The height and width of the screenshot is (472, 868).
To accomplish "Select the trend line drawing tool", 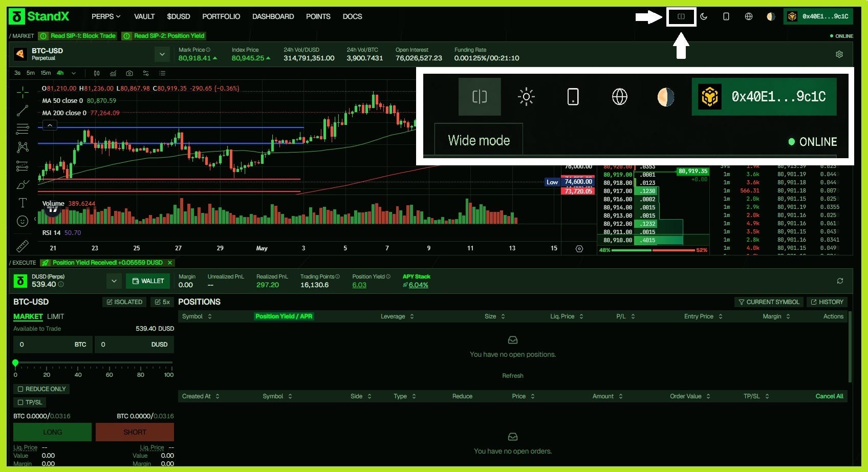I will (x=23, y=111).
